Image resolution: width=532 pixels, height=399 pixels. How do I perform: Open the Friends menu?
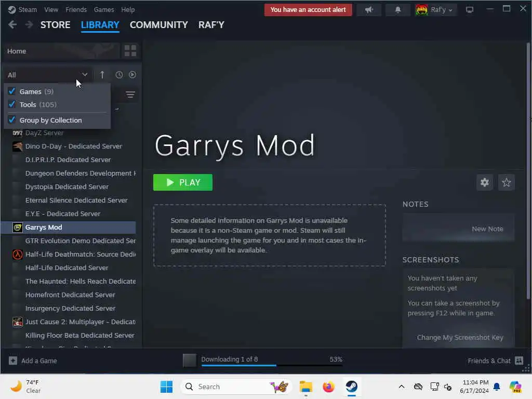pos(76,9)
